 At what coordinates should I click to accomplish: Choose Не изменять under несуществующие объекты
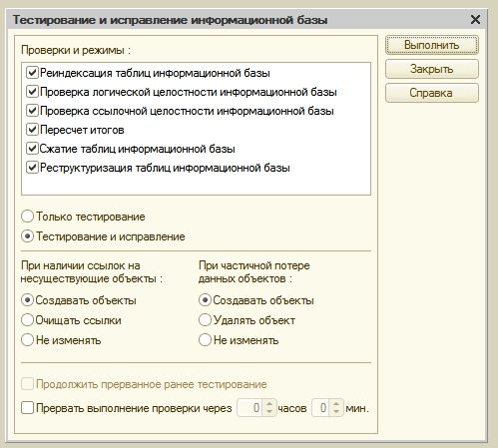[x=27, y=340]
